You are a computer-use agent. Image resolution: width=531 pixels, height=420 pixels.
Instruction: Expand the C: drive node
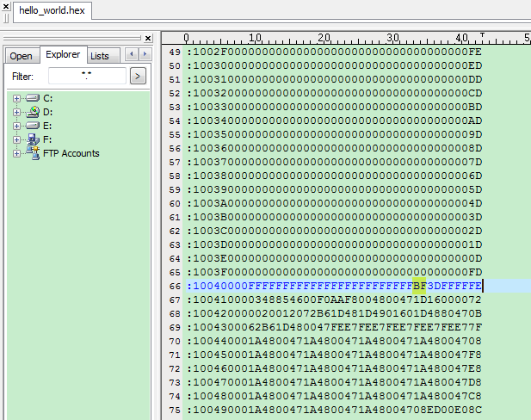tap(16, 98)
